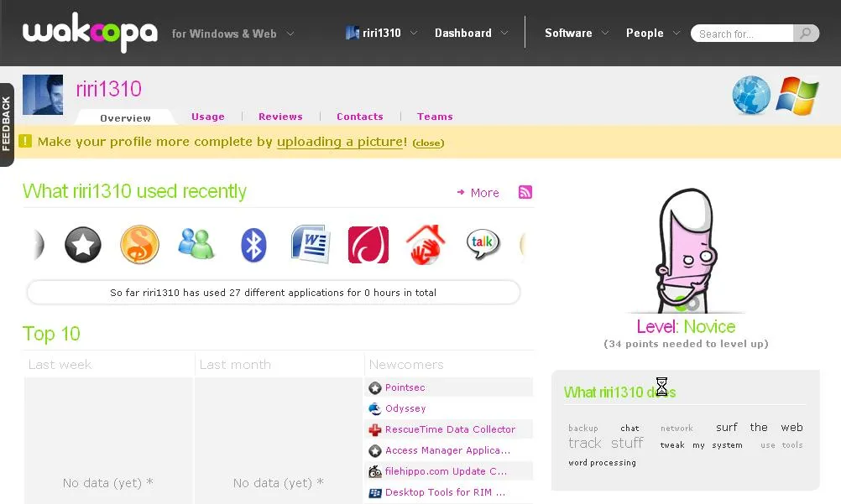
Task: Open filehippo.com Update C... link
Action: [x=446, y=471]
